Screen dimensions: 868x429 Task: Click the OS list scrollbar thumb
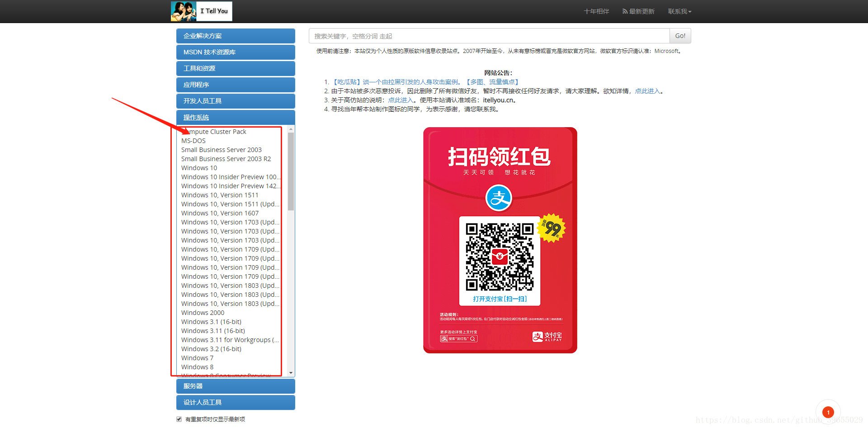(x=291, y=172)
